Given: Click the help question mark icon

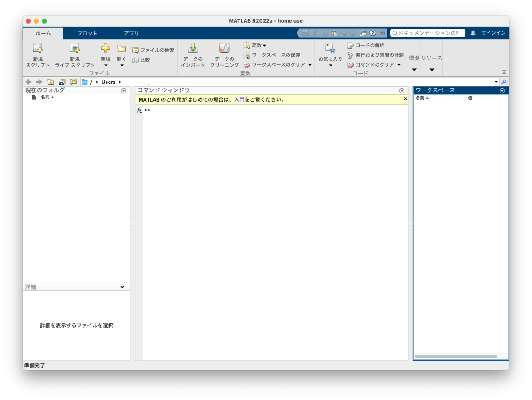Looking at the screenshot, I should tap(373, 33).
